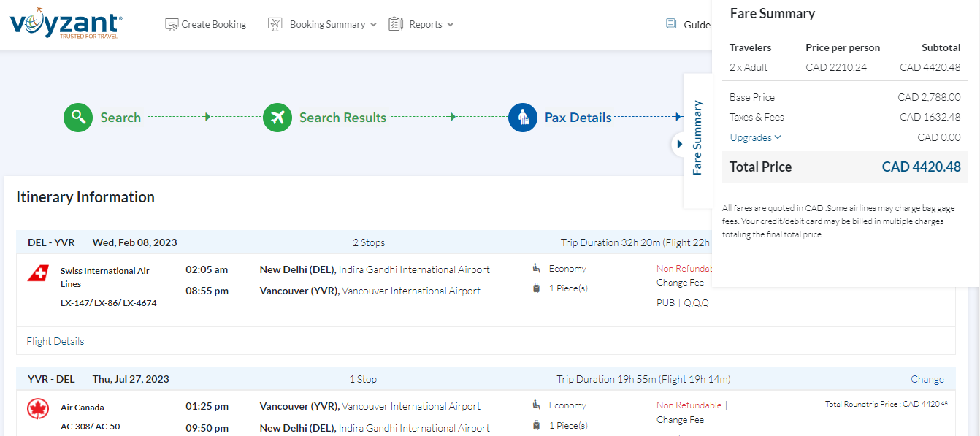The image size is (980, 436).
Task: Click the vertical Fare Summary tab
Action: click(697, 137)
